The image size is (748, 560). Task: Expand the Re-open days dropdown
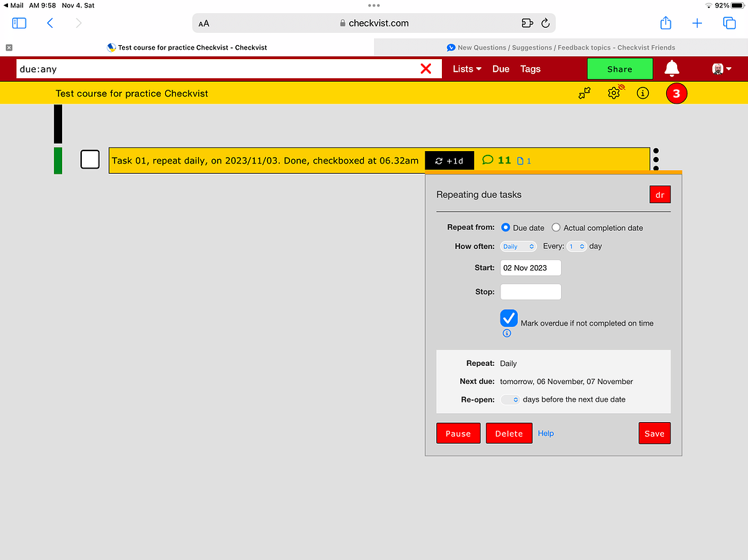coord(511,399)
